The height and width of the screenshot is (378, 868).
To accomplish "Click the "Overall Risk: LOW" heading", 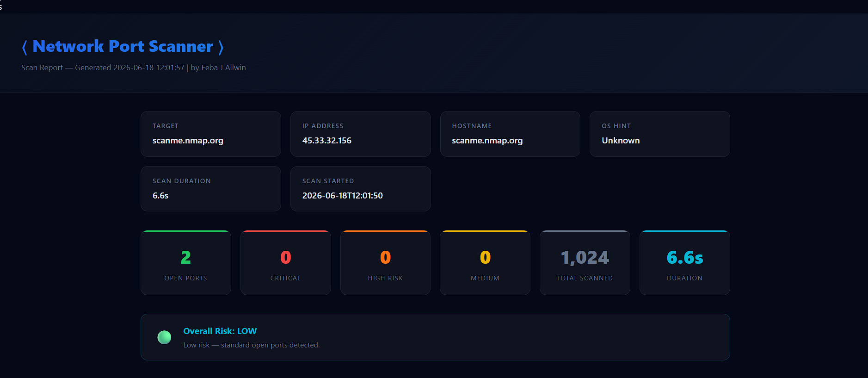I will 220,331.
